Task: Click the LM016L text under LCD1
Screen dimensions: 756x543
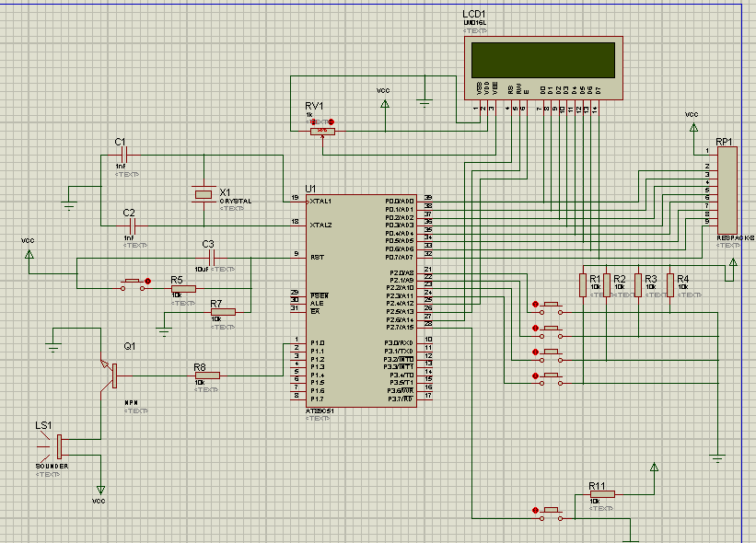Action: tap(475, 23)
